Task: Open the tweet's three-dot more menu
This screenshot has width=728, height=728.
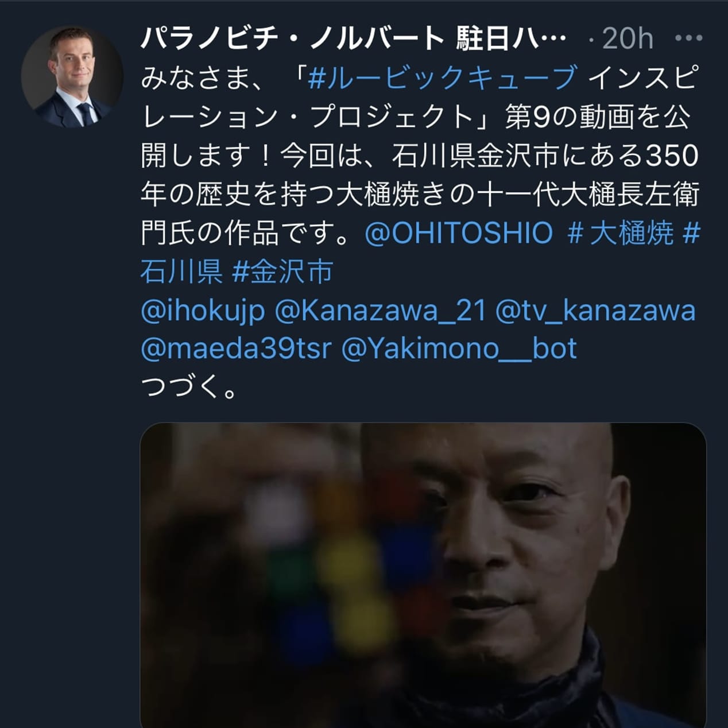Action: tap(689, 39)
